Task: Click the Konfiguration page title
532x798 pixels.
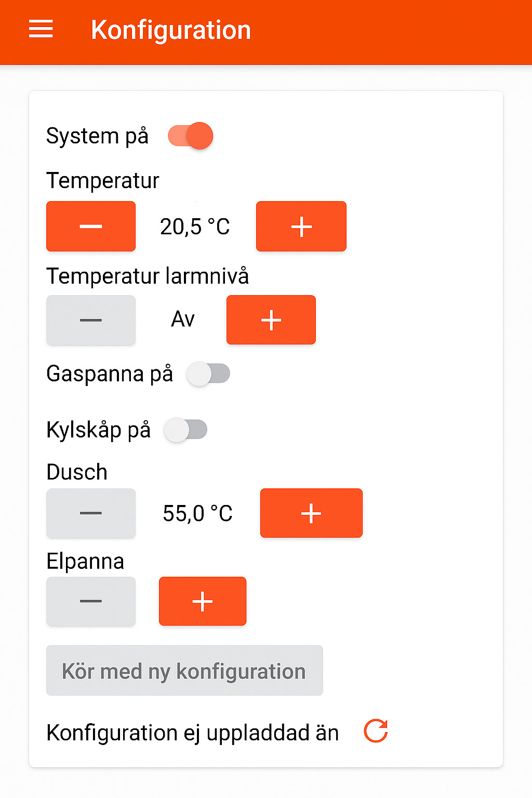Action: coord(171,30)
